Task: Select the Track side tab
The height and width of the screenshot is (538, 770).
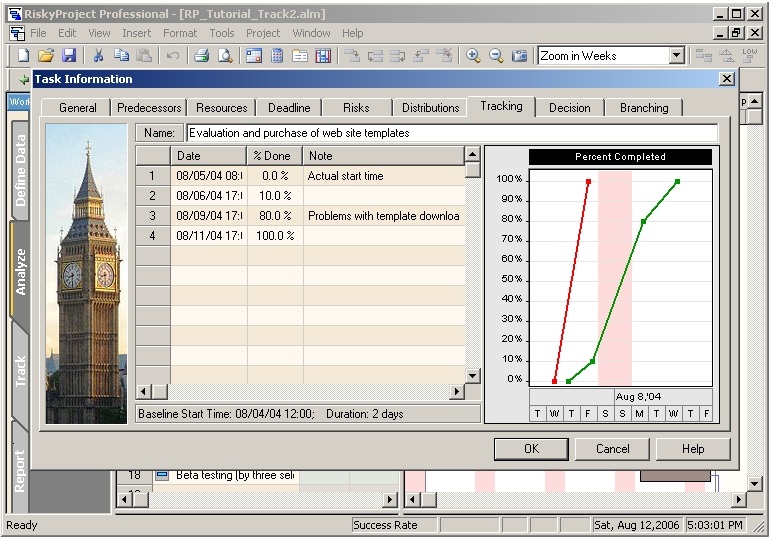Action: [20, 371]
